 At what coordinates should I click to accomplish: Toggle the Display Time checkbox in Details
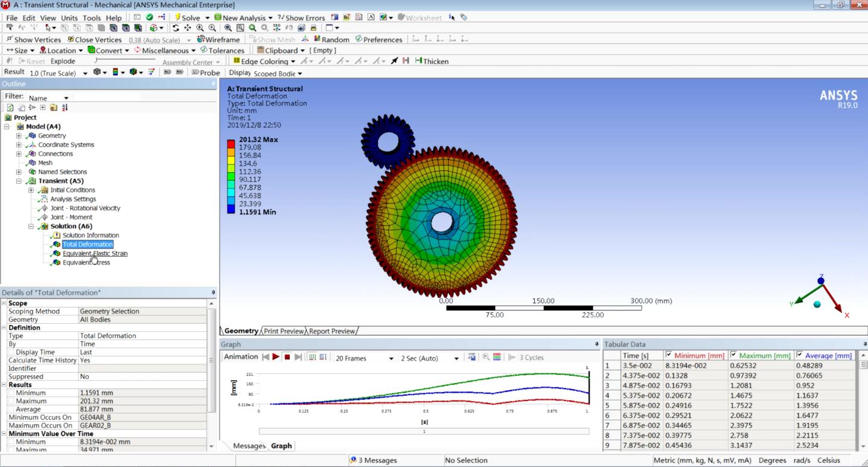[11, 352]
